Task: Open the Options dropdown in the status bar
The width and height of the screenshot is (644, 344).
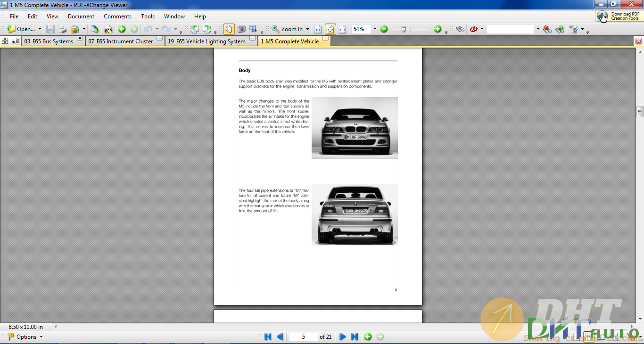Action: (x=41, y=337)
